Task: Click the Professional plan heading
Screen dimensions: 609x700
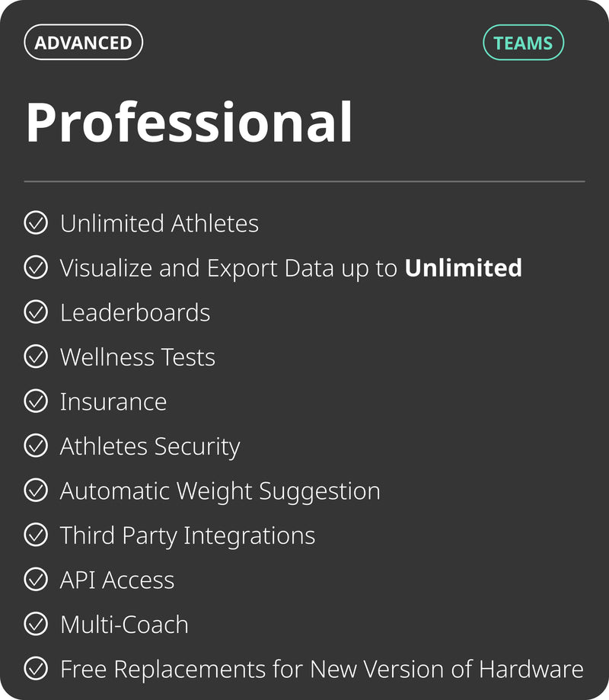Action: coord(190,122)
